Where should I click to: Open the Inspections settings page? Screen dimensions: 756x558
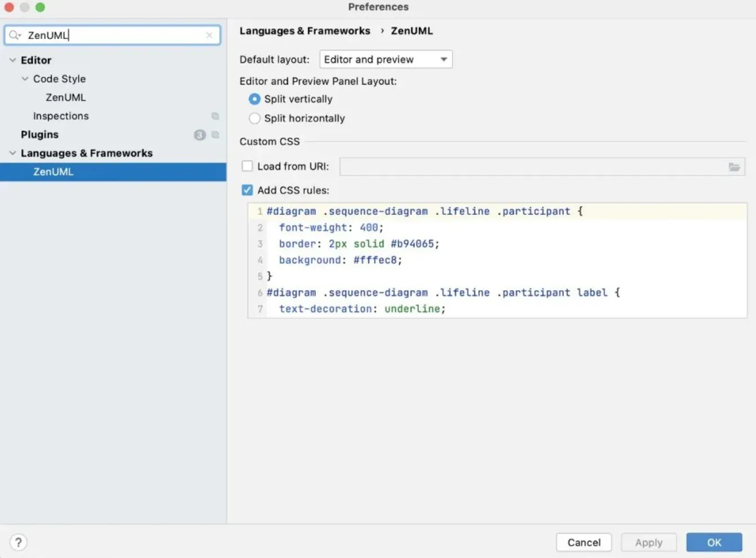point(61,116)
